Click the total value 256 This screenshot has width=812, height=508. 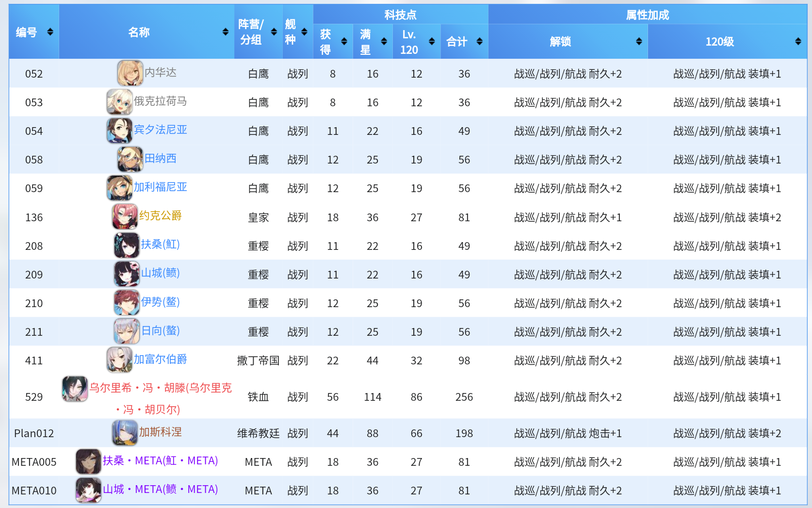click(464, 397)
